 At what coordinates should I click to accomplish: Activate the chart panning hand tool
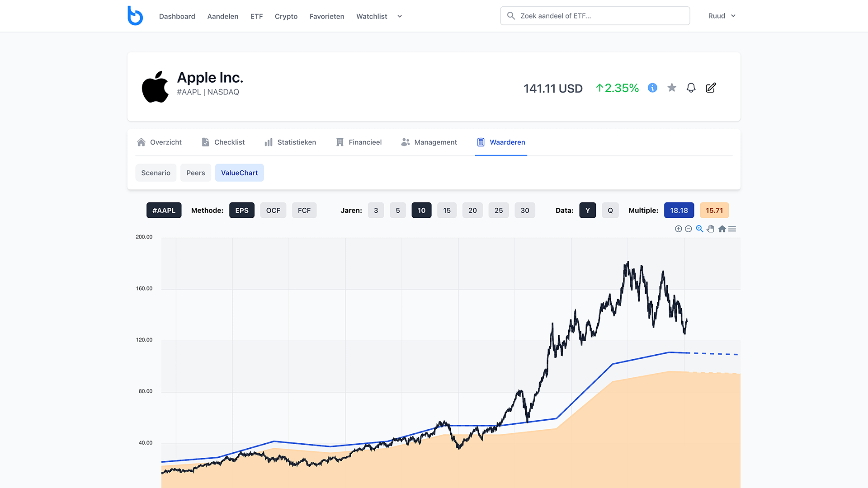(x=711, y=229)
